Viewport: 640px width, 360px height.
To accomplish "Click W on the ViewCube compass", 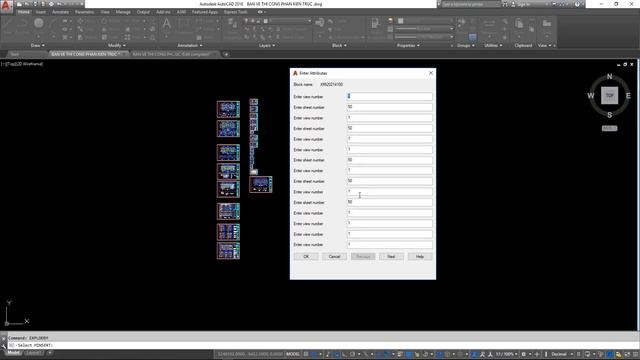I will pos(591,96).
